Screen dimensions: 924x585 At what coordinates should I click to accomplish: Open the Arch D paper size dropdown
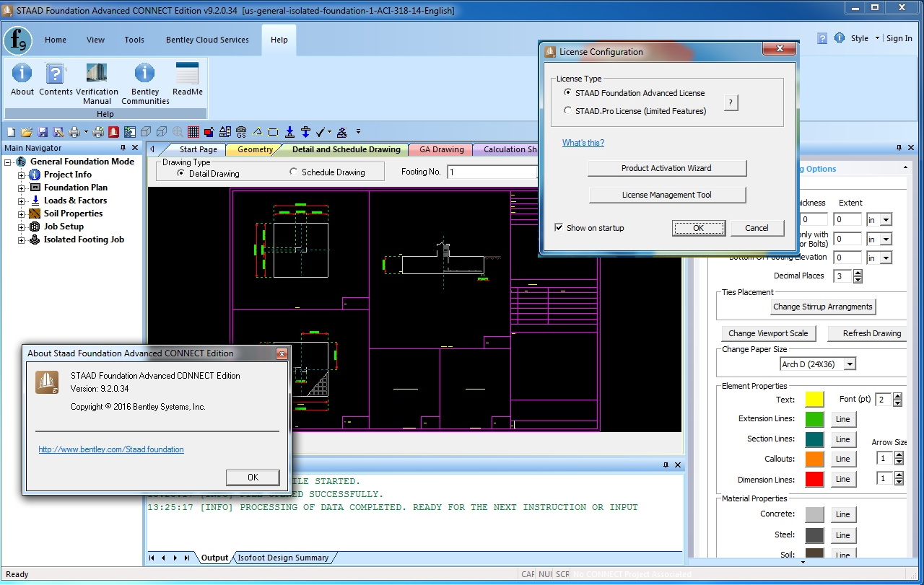[850, 364]
